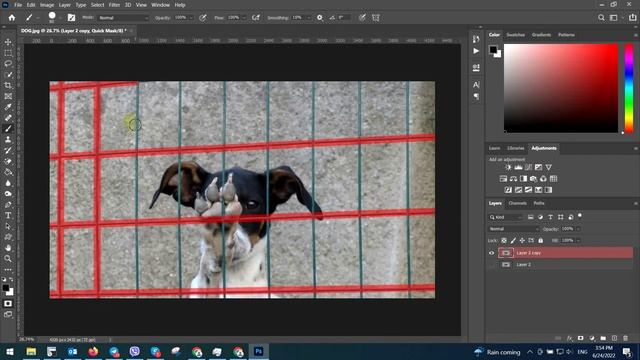640x360 pixels.
Task: Add an Invert adjustment
Action: [508, 190]
